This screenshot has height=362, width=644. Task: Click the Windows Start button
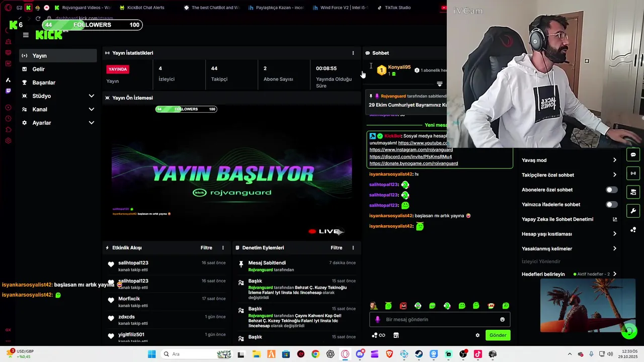(151, 354)
